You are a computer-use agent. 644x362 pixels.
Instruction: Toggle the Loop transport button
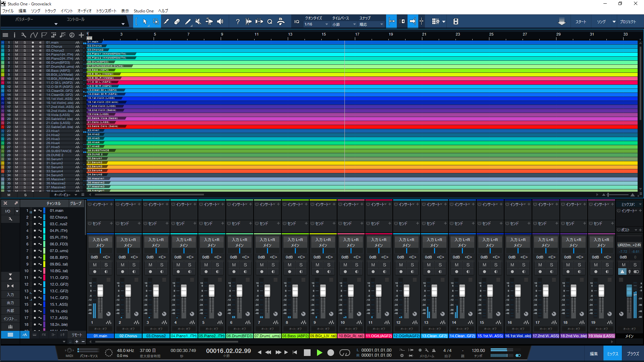[x=345, y=353]
